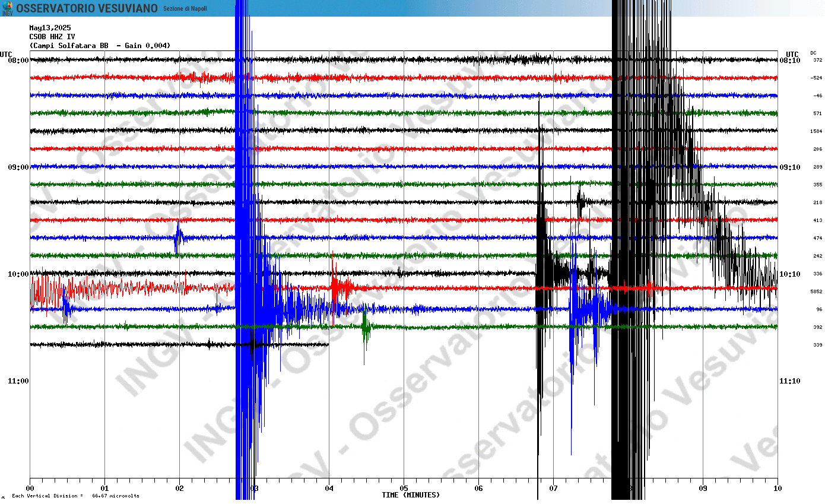
Task: Select DC value 355
Action: [818, 185]
